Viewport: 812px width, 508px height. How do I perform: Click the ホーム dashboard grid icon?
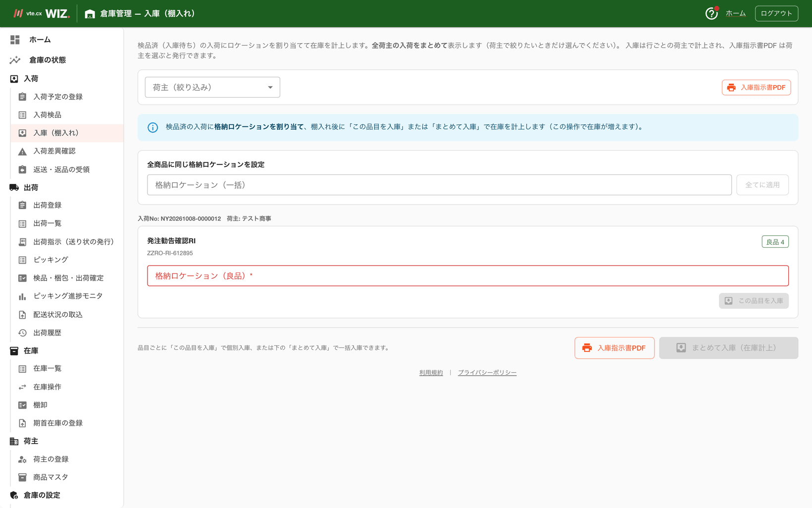pyautogui.click(x=15, y=40)
